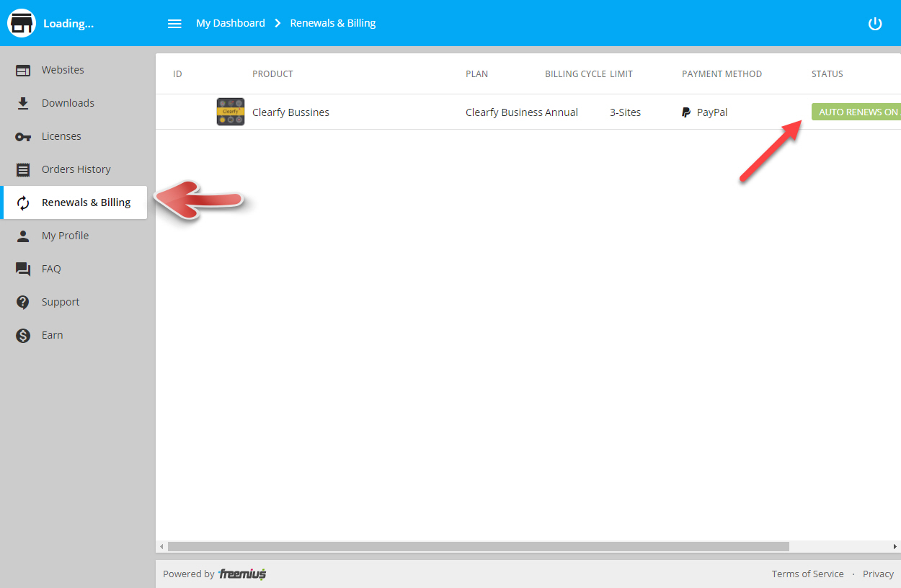
Task: Click the PRODUCT column header
Action: 272,73
